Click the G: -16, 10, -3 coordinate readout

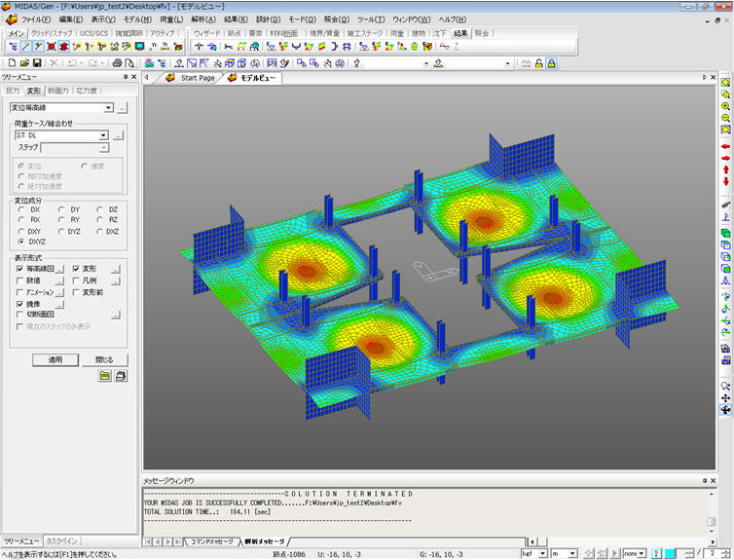(x=441, y=554)
